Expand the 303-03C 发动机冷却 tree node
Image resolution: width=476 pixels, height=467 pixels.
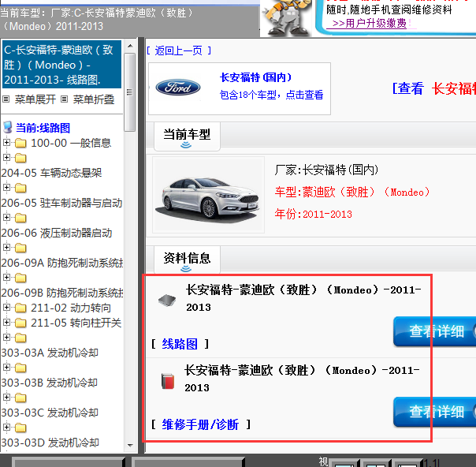pos(6,397)
